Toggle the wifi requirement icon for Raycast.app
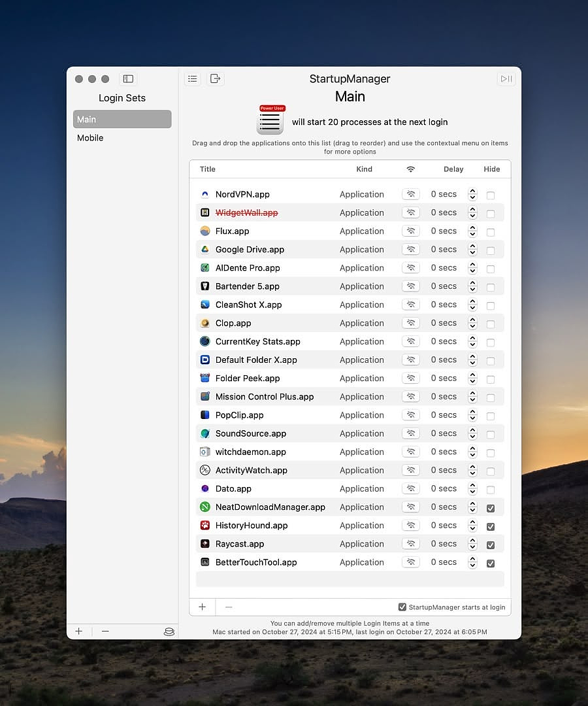588x706 pixels. pyautogui.click(x=410, y=544)
